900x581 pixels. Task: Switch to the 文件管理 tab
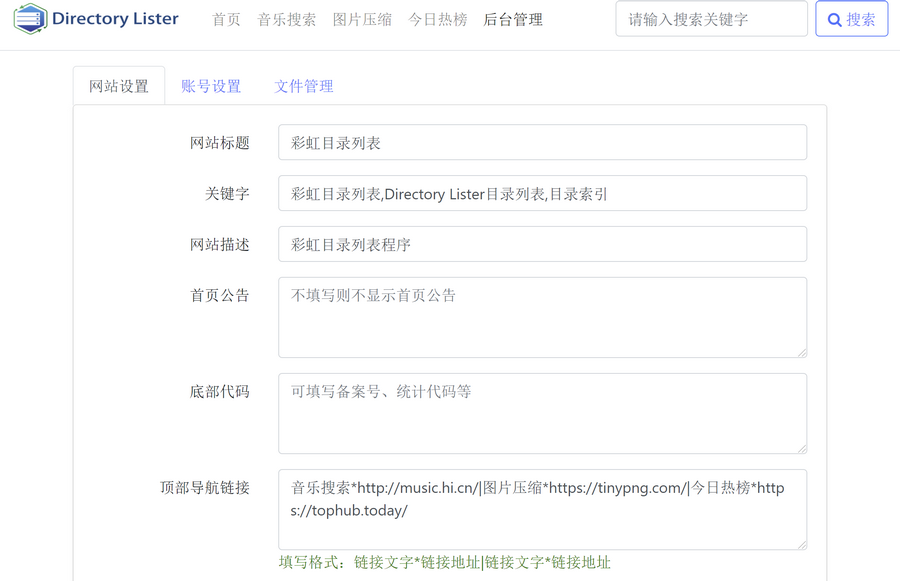click(304, 86)
